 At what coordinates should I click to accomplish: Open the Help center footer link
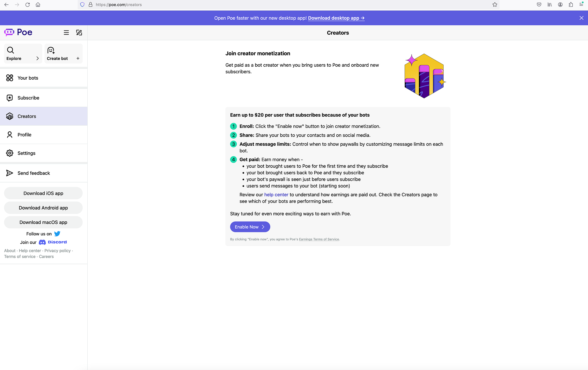click(x=30, y=251)
